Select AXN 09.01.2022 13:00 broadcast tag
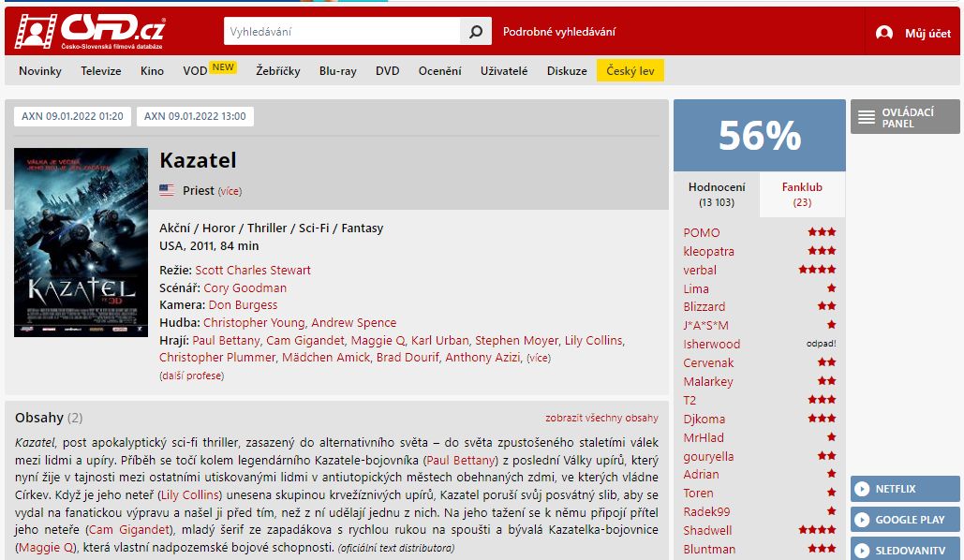The width and height of the screenshot is (964, 560). (x=195, y=116)
